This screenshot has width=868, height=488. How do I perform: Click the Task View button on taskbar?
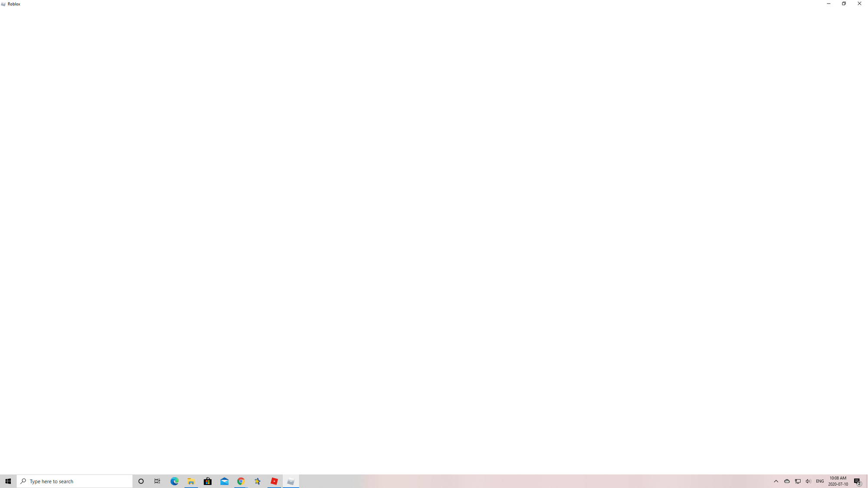tap(158, 481)
